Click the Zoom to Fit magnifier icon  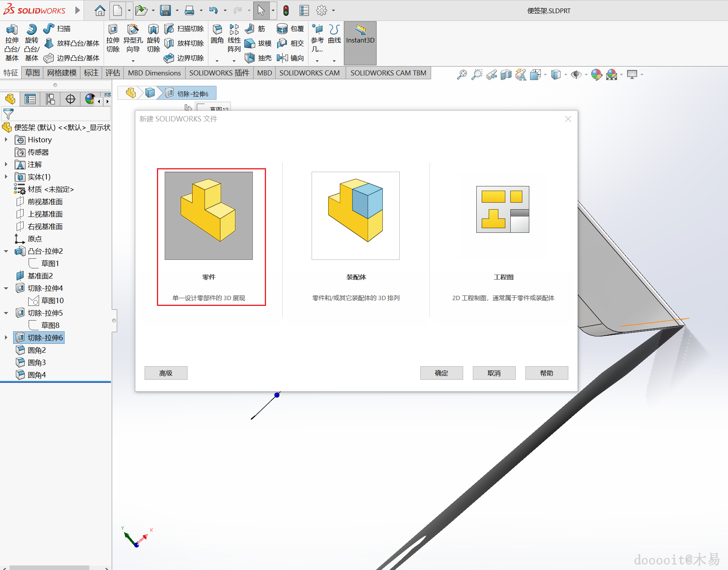[462, 74]
